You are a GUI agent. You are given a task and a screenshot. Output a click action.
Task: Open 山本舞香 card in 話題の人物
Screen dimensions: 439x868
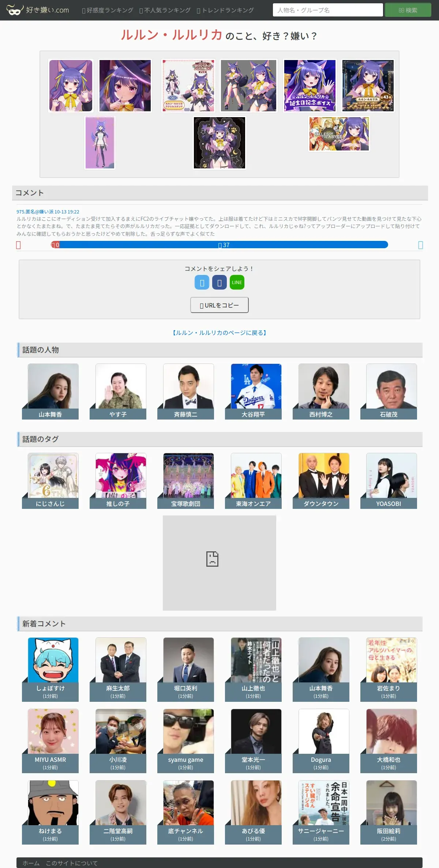[50, 391]
